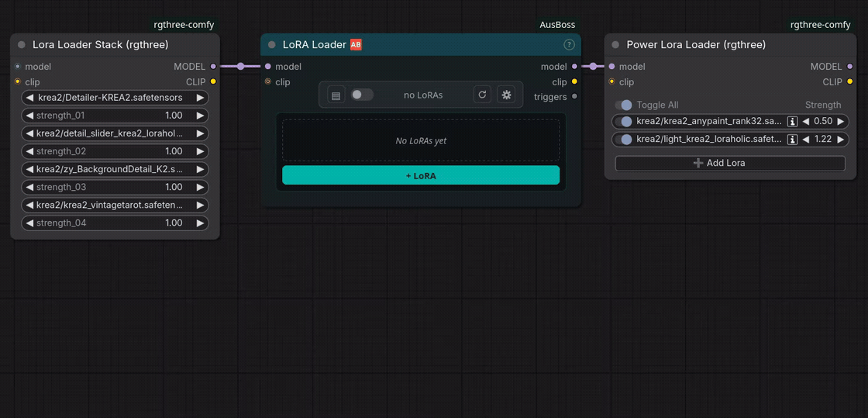The height and width of the screenshot is (418, 868).
Task: Open the zy_BackgroundDetail_K2 lora selector
Action: pos(115,169)
